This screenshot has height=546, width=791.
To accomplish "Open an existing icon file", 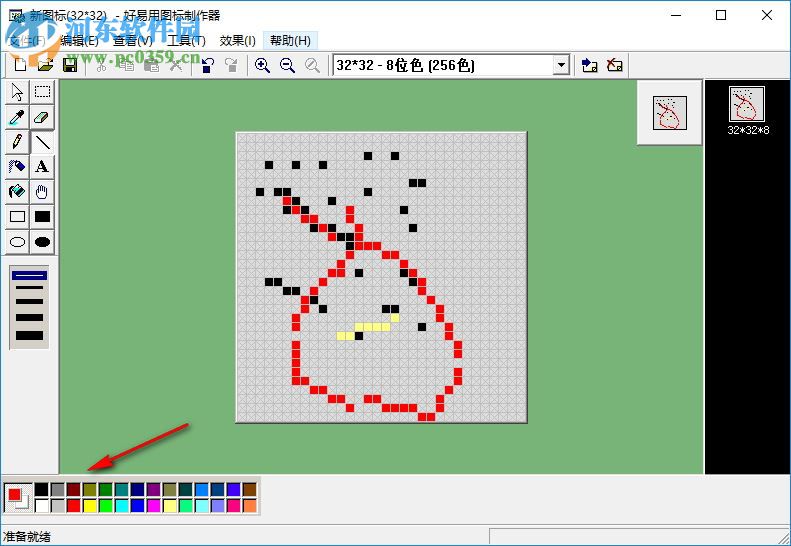I will coord(45,65).
